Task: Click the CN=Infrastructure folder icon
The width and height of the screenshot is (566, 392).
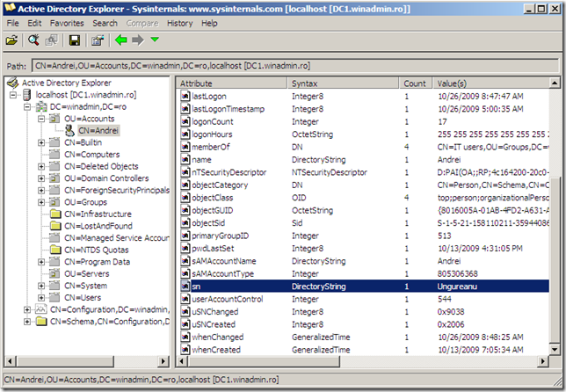Action: (55, 214)
